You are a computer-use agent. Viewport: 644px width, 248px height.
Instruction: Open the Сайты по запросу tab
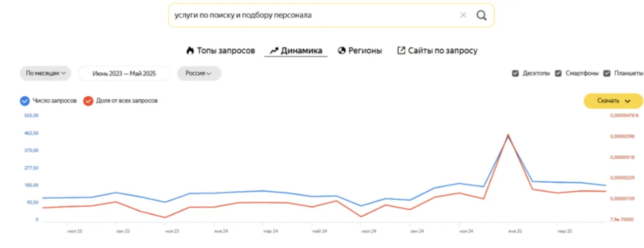(x=442, y=50)
